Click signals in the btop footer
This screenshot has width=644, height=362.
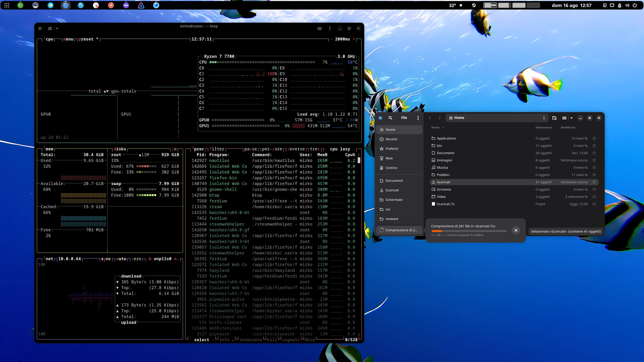(291, 340)
